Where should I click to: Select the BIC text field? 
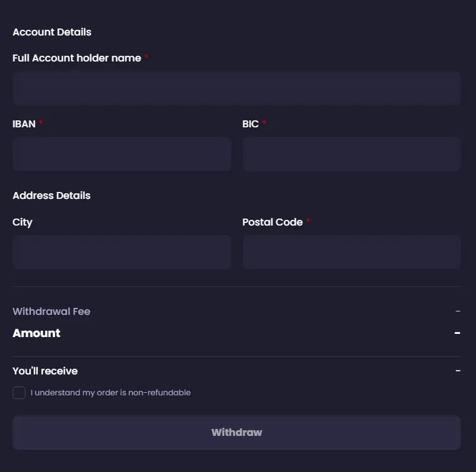(351, 154)
